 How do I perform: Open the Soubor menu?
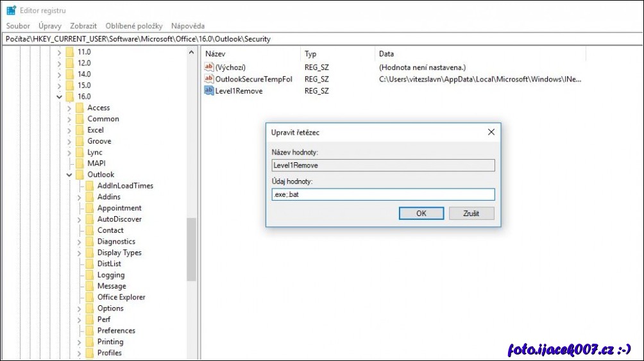click(18, 26)
